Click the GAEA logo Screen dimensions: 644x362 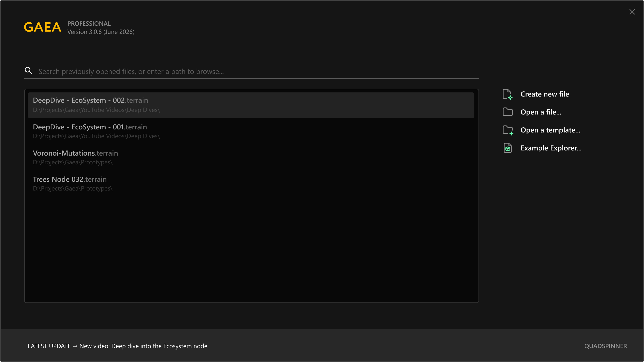click(43, 27)
